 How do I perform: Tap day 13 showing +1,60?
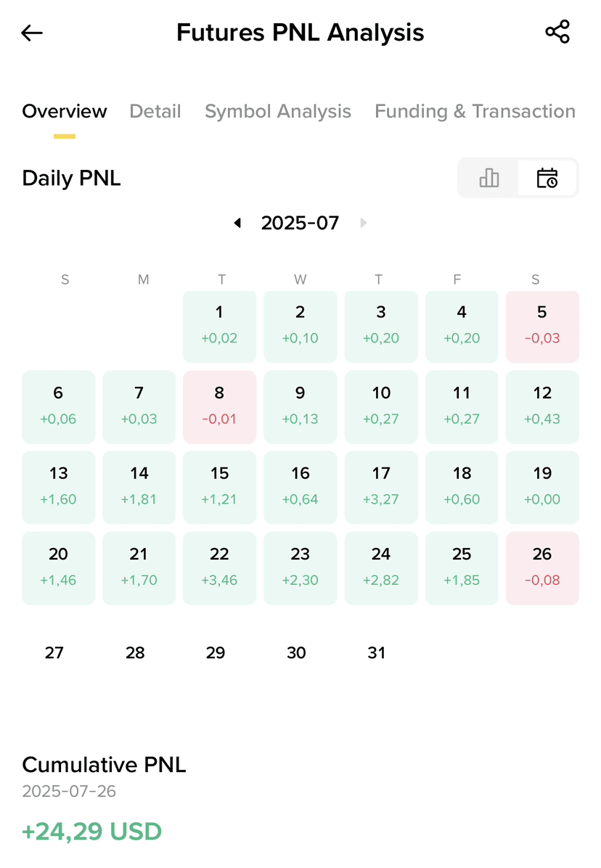59,487
